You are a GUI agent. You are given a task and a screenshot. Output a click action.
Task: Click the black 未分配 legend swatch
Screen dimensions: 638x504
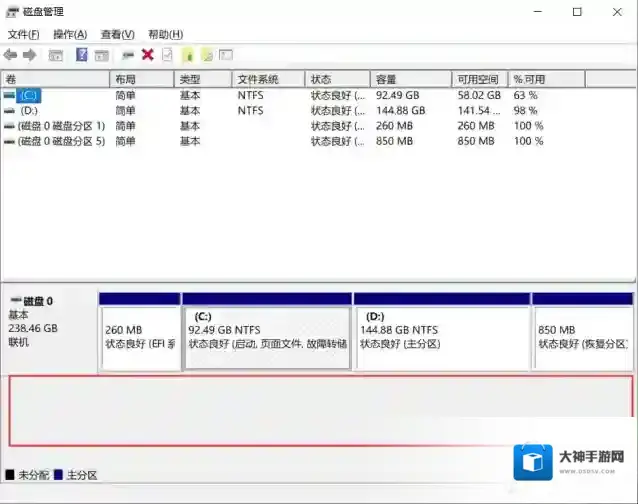pos(10,474)
